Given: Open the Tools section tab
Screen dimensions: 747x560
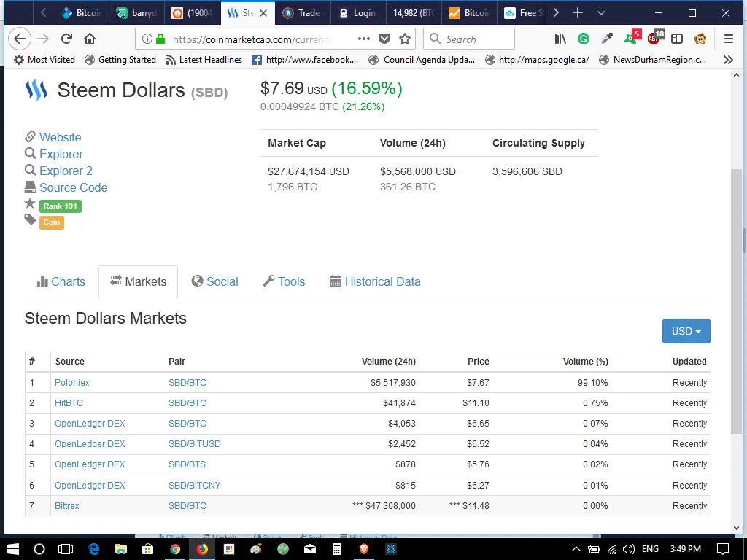Looking at the screenshot, I should pyautogui.click(x=284, y=281).
